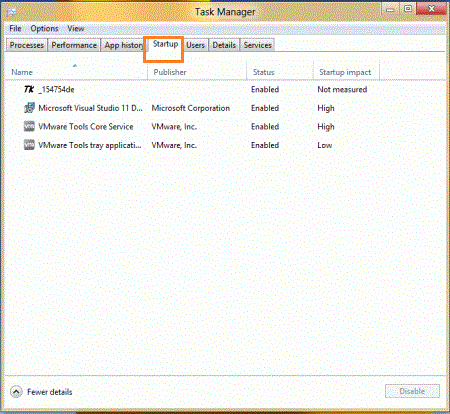Click the Microsoft Visual Studio 11 row icon
This screenshot has height=414, width=450.
tap(29, 108)
